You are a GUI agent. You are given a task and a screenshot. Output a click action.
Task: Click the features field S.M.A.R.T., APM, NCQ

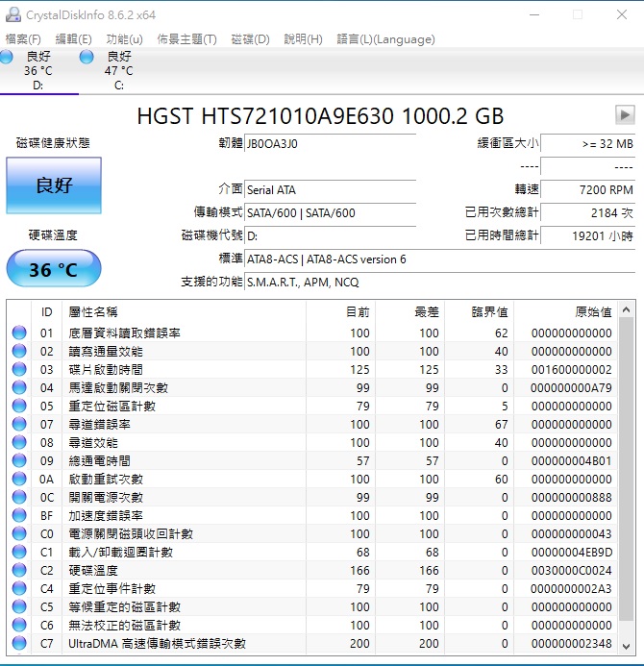pyautogui.click(x=440, y=282)
